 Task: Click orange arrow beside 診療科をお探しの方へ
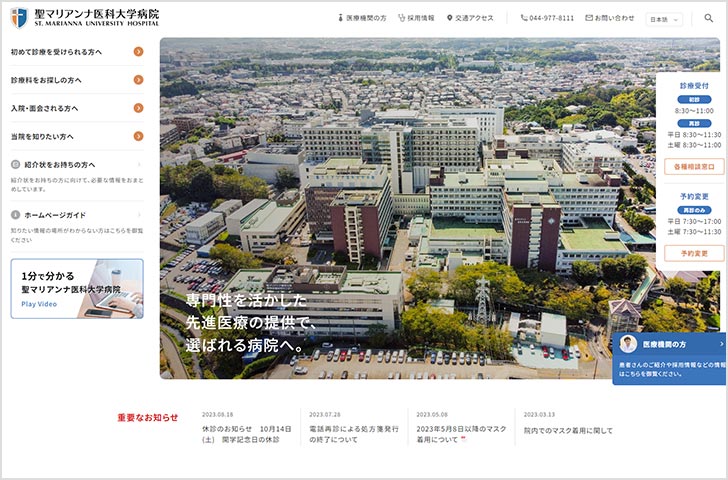click(138, 79)
